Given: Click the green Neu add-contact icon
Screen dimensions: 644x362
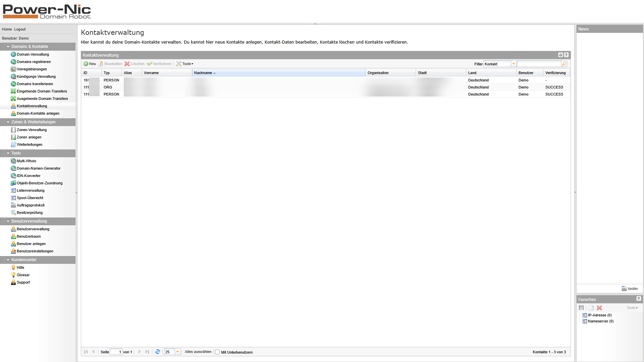Looking at the screenshot, I should tap(86, 64).
